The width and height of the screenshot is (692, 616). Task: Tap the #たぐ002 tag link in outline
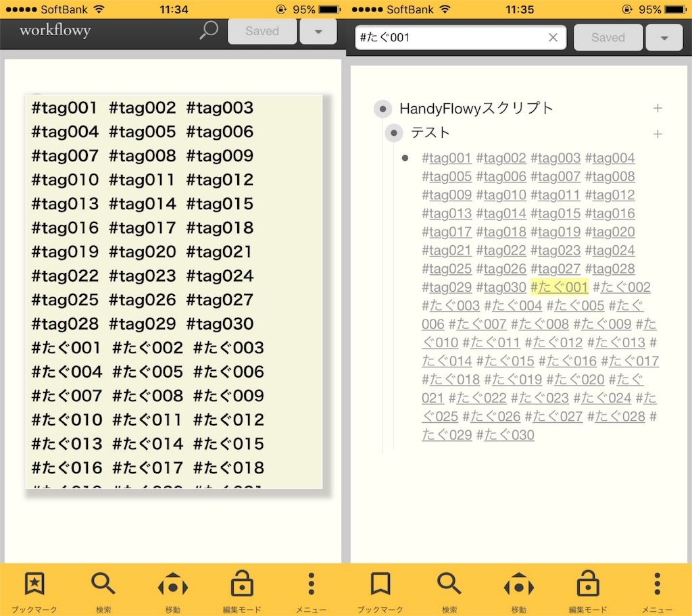tap(622, 287)
